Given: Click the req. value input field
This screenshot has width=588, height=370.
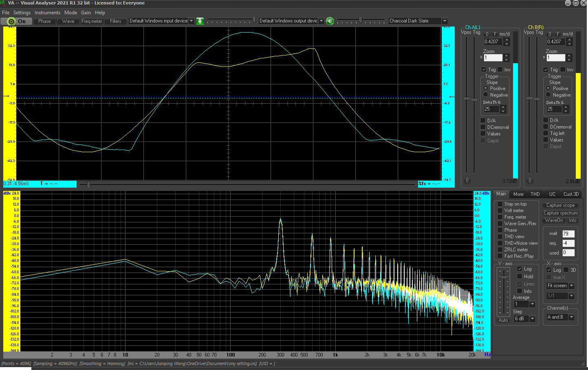Looking at the screenshot, I should coord(568,243).
